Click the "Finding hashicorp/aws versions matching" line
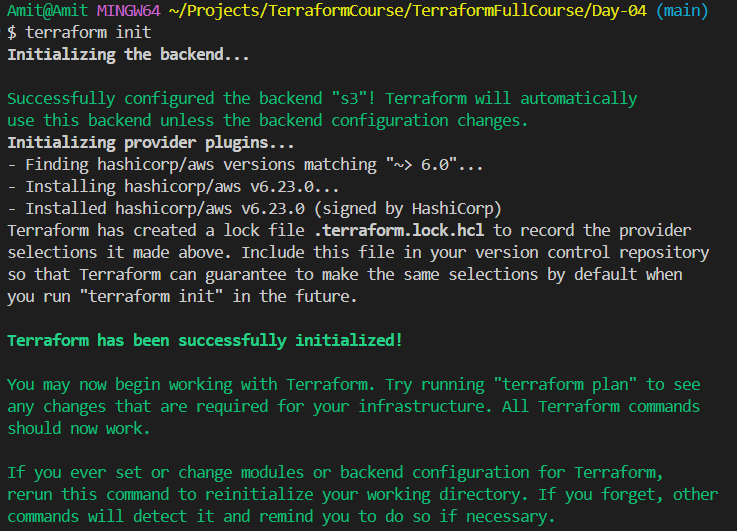Image resolution: width=737 pixels, height=531 pixels. point(245,165)
